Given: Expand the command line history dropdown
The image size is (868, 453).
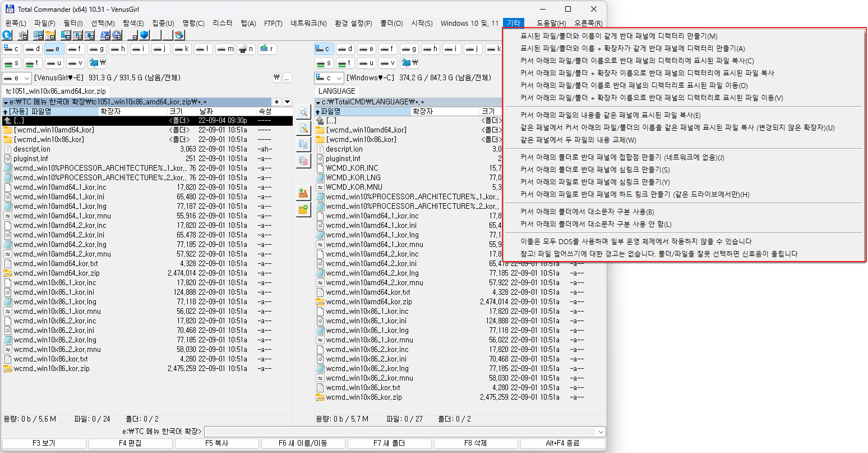Looking at the screenshot, I should 601,432.
